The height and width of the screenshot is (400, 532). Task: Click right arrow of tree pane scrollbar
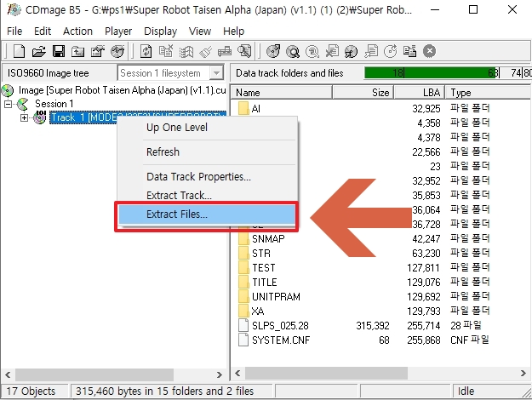[220, 374]
